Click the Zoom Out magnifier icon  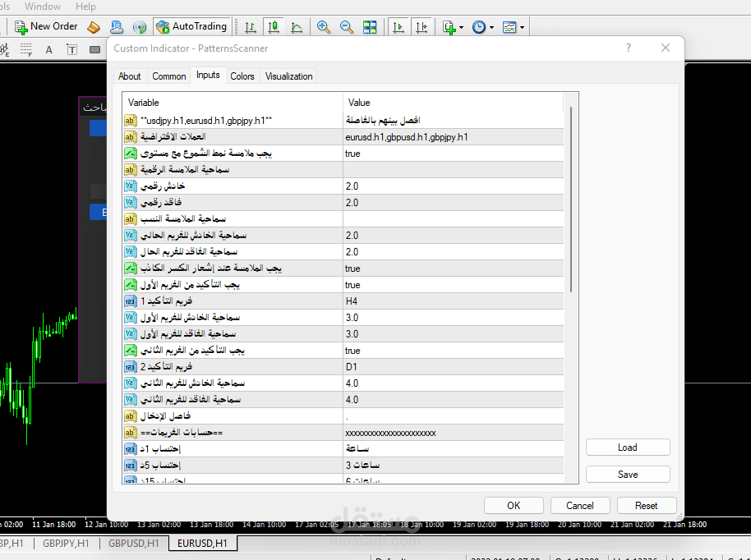tap(346, 27)
